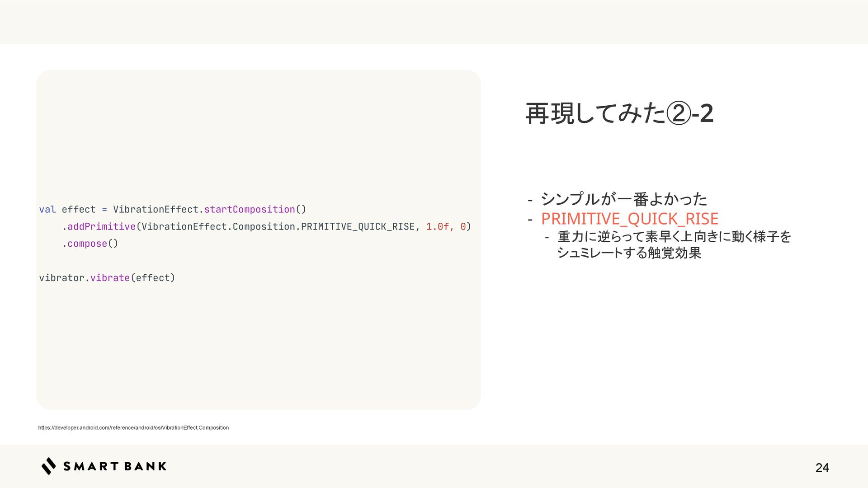
Task: Open the developer.android.com reference link
Action: coord(133,427)
